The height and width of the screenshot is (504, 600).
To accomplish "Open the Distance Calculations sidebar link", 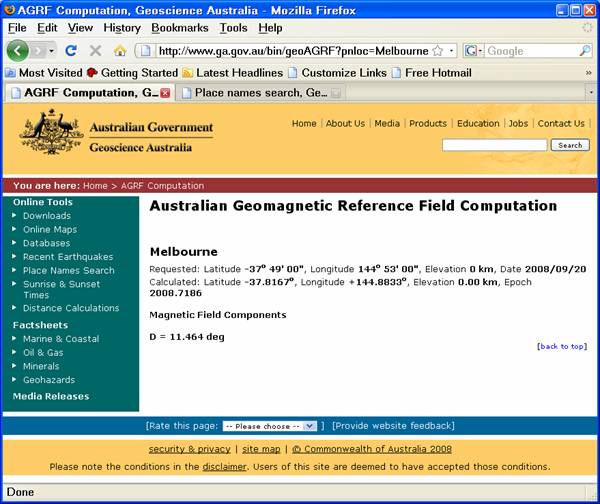I will pyautogui.click(x=71, y=308).
